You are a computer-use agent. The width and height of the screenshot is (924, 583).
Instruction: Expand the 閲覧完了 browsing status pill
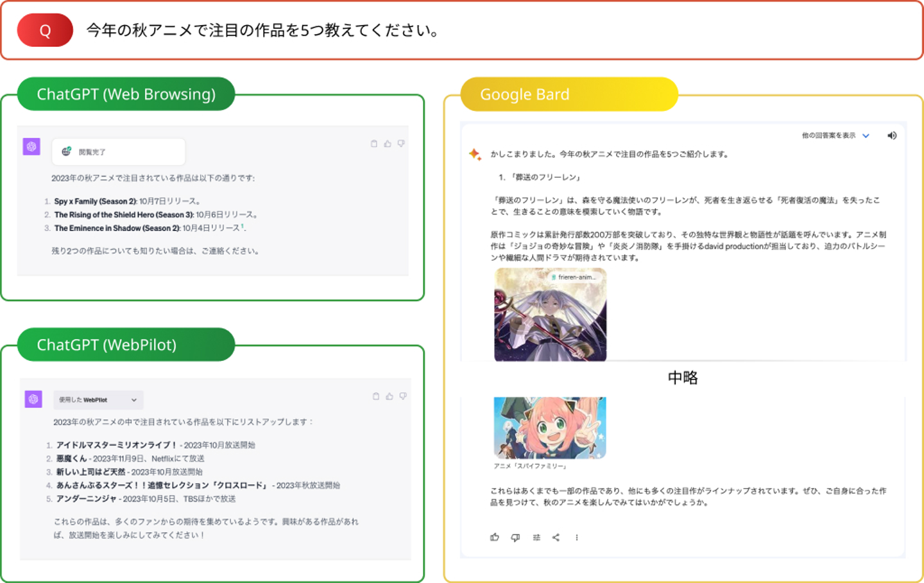[x=119, y=152]
